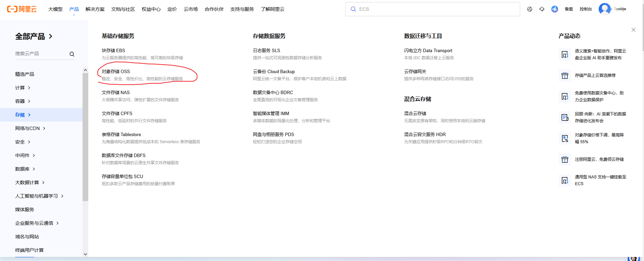Image resolution: width=644 pixels, height=261 pixels.
Task: Open the 控制台 console link
Action: click(586, 9)
